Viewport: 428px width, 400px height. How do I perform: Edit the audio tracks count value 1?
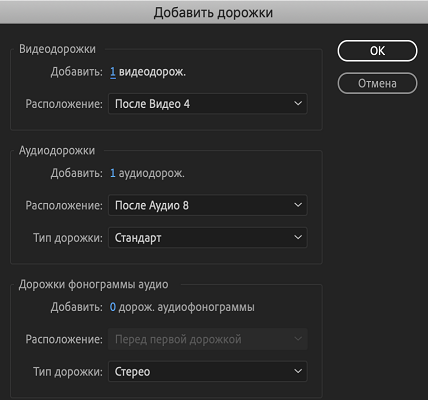coord(113,173)
